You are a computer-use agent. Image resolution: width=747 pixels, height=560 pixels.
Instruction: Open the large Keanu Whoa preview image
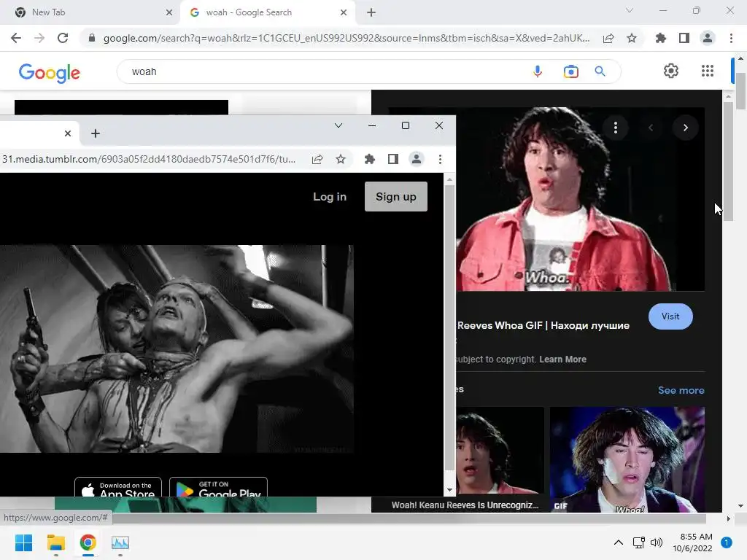[x=580, y=199]
